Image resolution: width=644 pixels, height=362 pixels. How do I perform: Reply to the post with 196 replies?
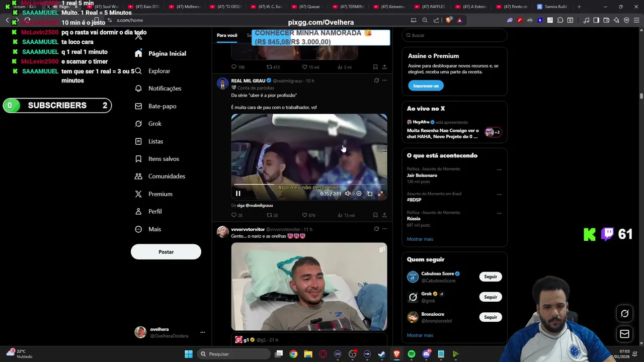(x=238, y=67)
